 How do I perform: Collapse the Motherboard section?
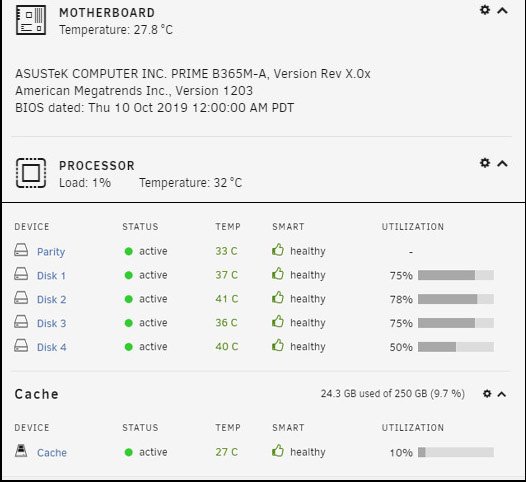[x=502, y=11]
